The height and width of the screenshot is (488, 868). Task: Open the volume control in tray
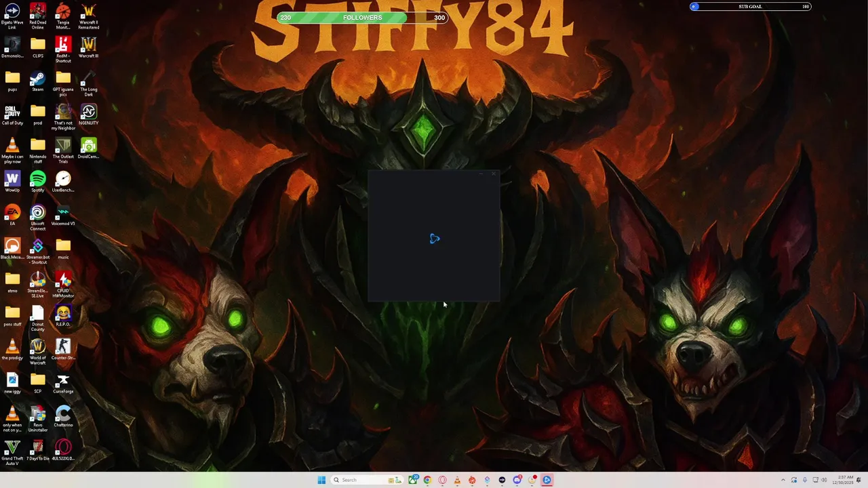pyautogui.click(x=824, y=480)
